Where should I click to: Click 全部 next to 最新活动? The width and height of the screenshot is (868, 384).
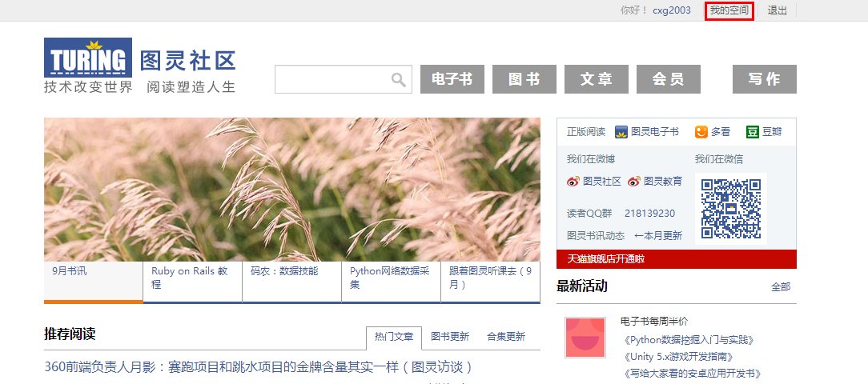(x=781, y=286)
